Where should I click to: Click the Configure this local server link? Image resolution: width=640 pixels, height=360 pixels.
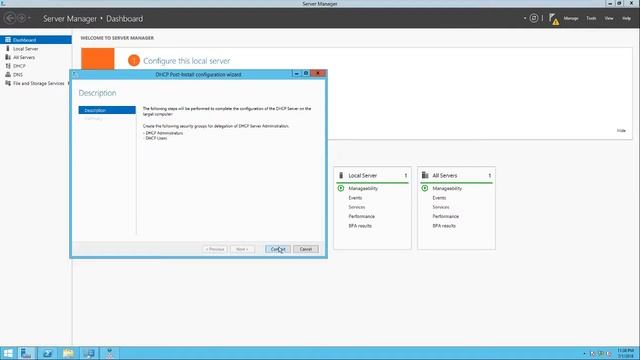pos(187,61)
